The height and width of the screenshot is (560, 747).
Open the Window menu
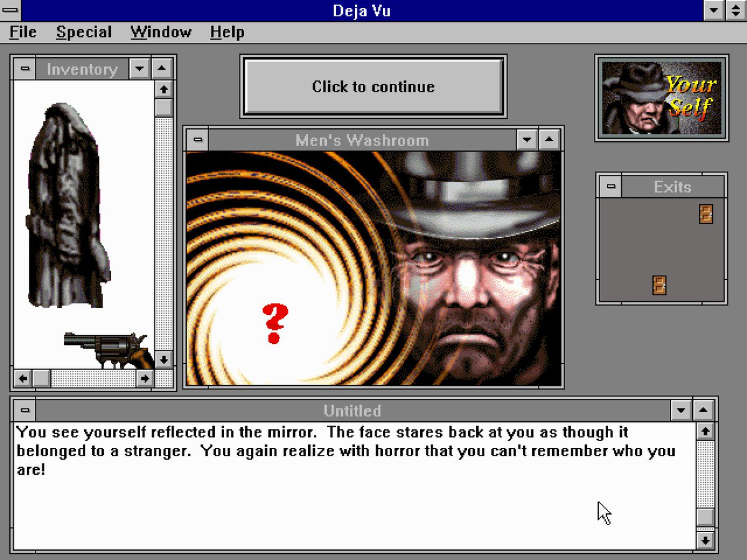pos(161,32)
